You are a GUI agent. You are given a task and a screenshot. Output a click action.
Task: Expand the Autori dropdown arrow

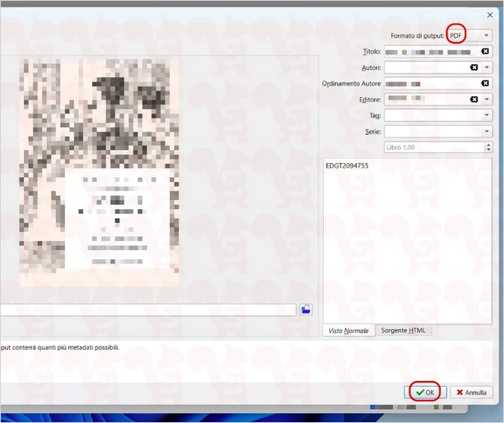tap(487, 67)
